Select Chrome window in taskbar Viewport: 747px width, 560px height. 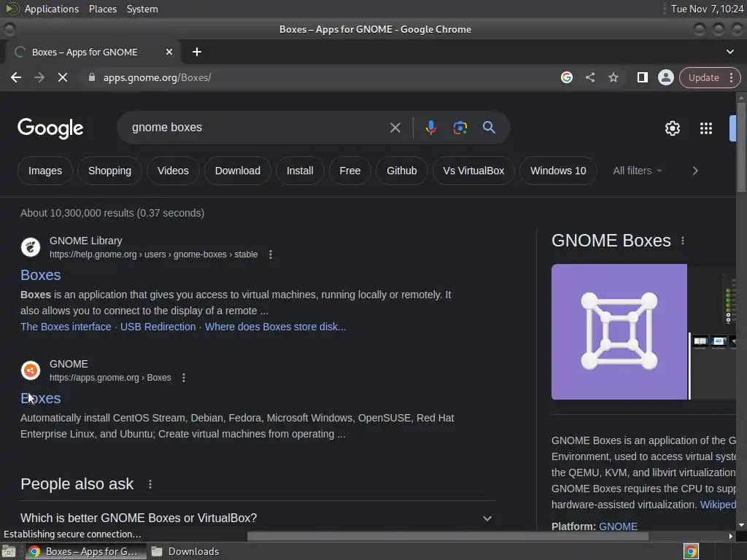pos(85,551)
